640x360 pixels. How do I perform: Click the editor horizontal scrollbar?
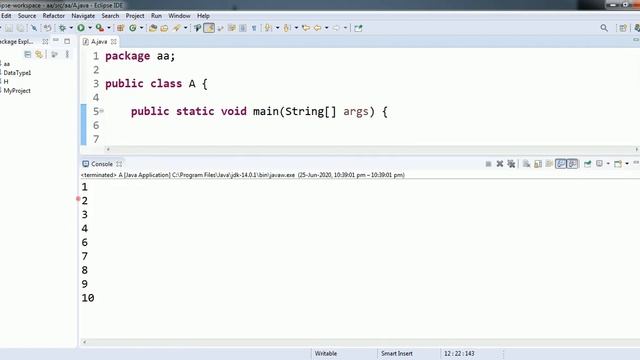372,149
